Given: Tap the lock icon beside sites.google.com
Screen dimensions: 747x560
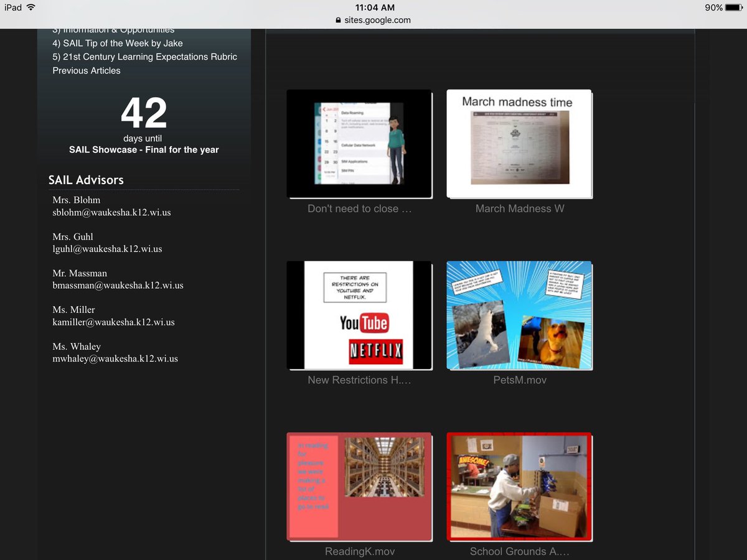Looking at the screenshot, I should pyautogui.click(x=338, y=20).
